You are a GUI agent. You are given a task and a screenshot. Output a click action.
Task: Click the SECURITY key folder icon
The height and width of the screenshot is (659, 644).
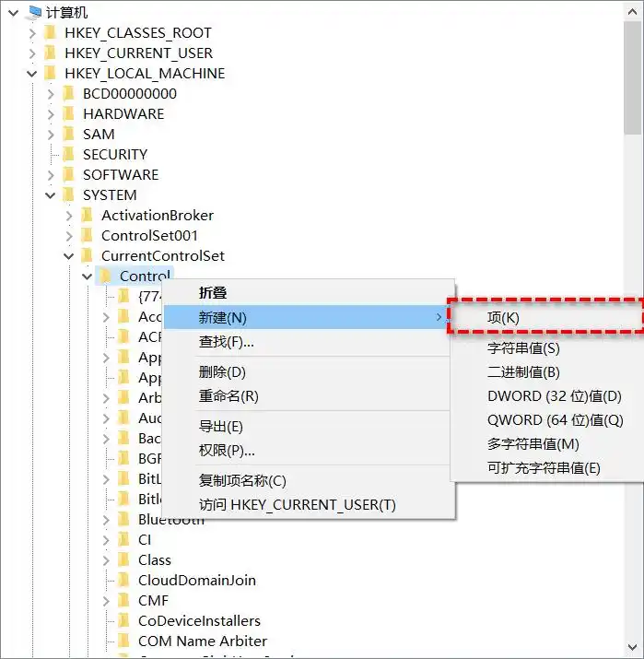[68, 155]
